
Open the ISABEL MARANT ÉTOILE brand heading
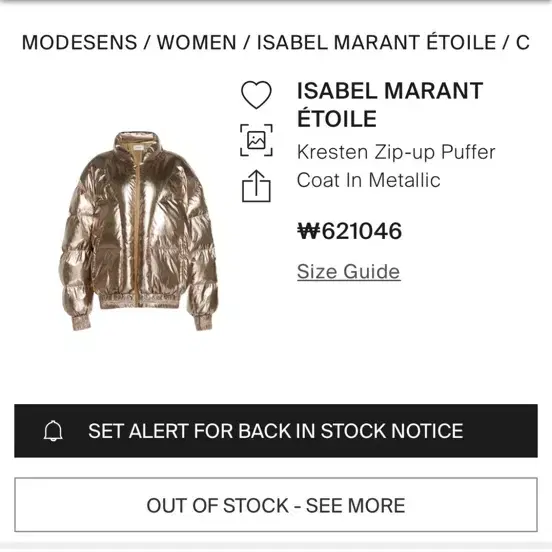tap(390, 105)
